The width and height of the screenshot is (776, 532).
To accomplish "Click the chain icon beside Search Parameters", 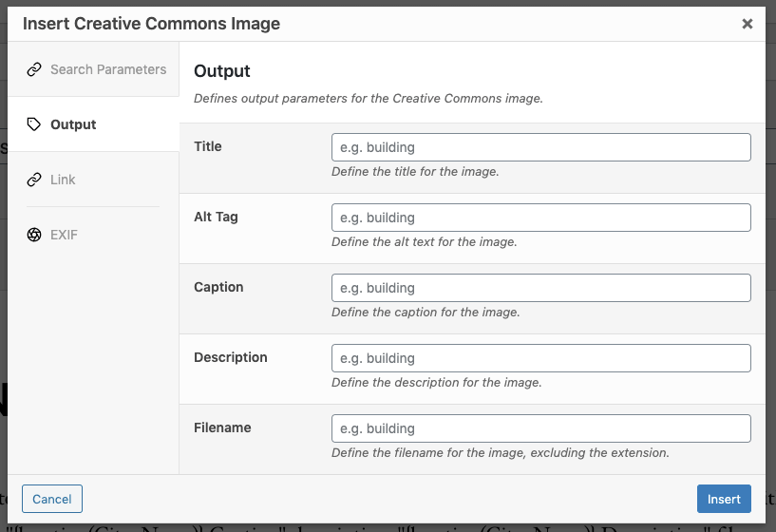I will (34, 69).
